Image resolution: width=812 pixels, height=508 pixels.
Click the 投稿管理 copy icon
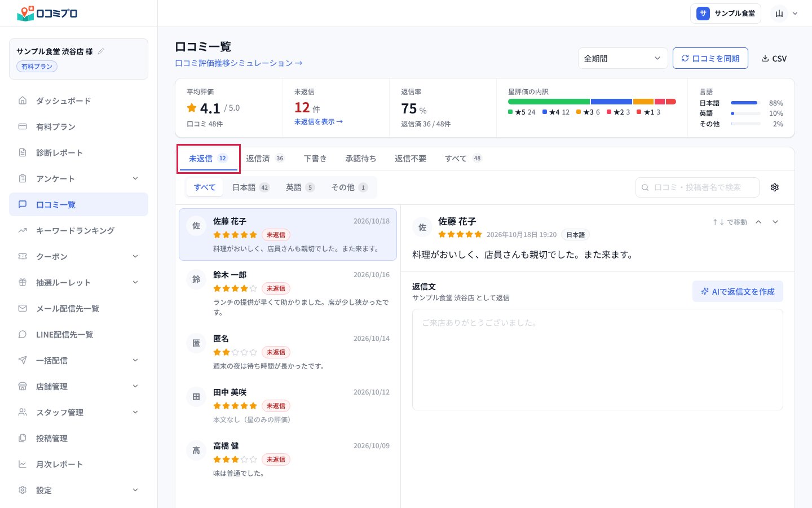coord(23,438)
